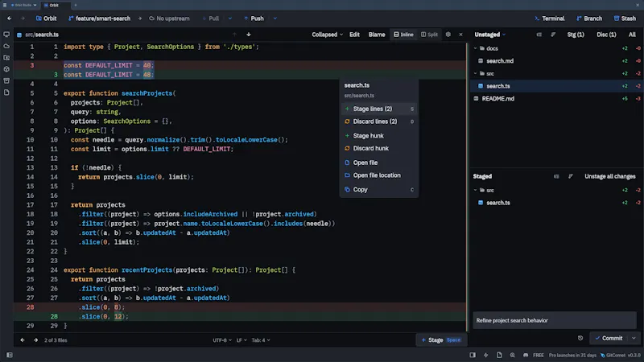Screen dimensions: 644x362
Task: Click the Push button
Action: 254,19
